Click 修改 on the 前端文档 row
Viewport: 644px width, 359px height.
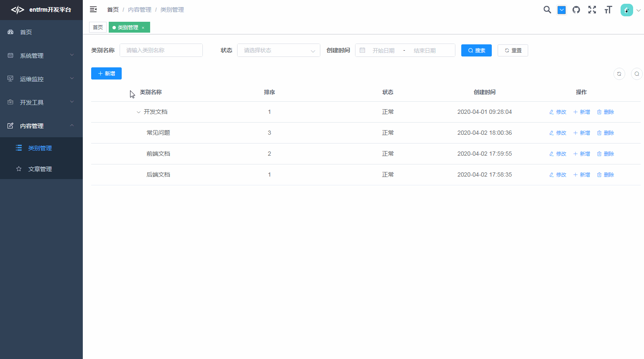click(x=558, y=154)
